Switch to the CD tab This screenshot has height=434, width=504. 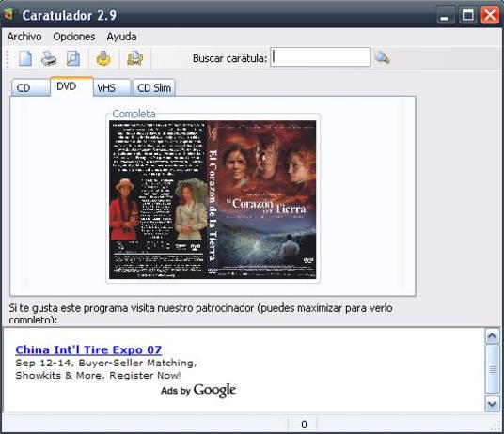[x=30, y=87]
